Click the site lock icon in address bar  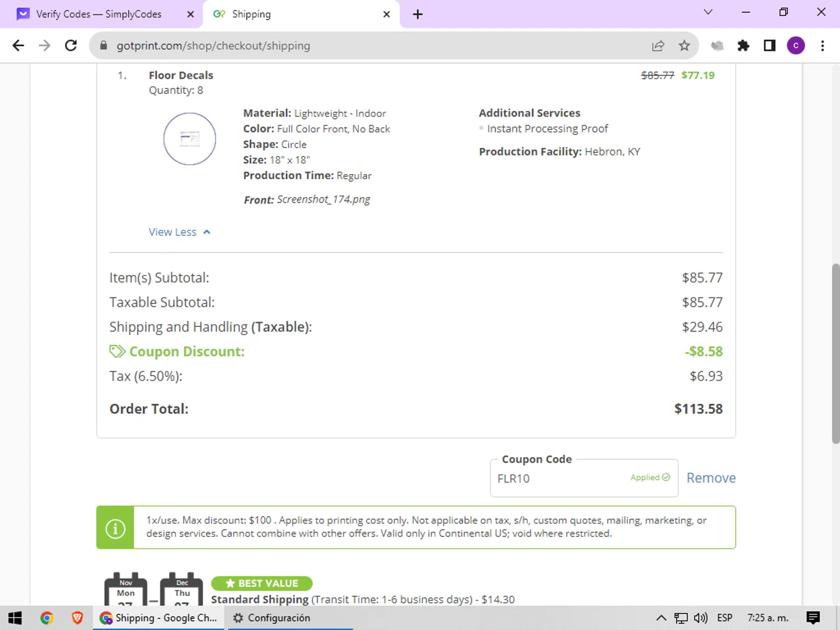click(104, 45)
